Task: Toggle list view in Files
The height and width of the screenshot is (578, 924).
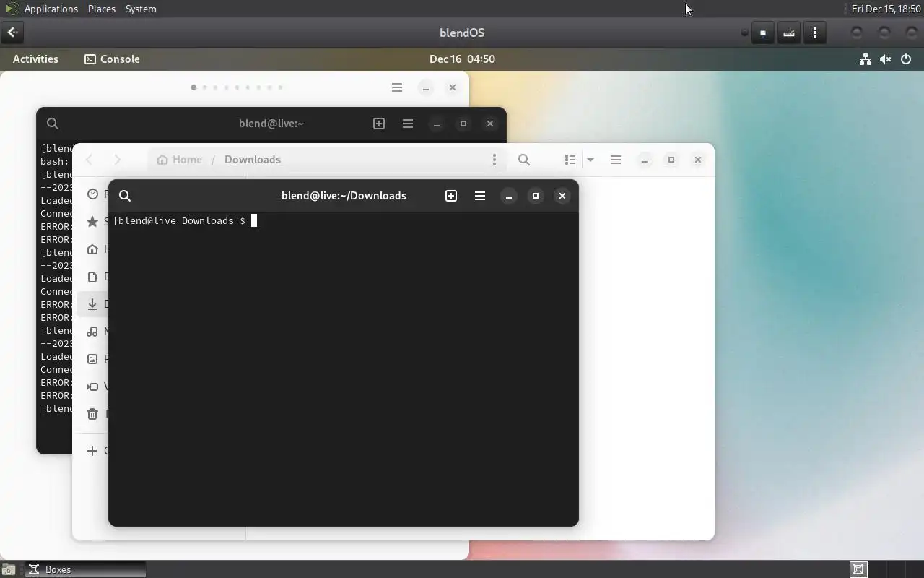Action: [570, 160]
